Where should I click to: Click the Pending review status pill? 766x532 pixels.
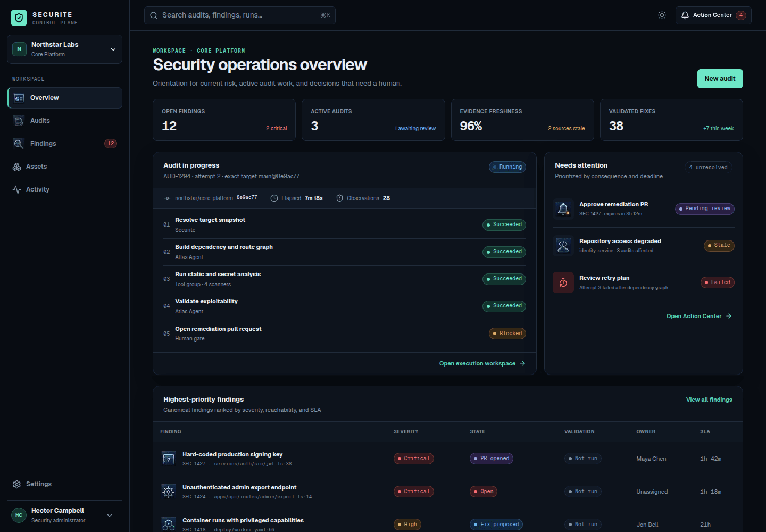[705, 209]
